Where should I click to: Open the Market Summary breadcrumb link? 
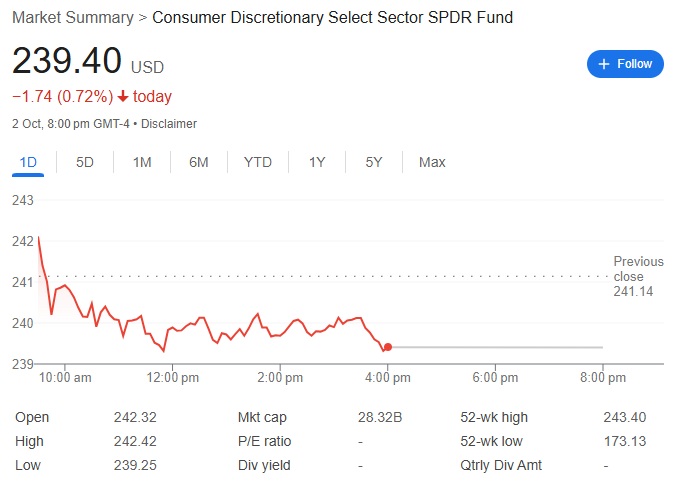72,18
